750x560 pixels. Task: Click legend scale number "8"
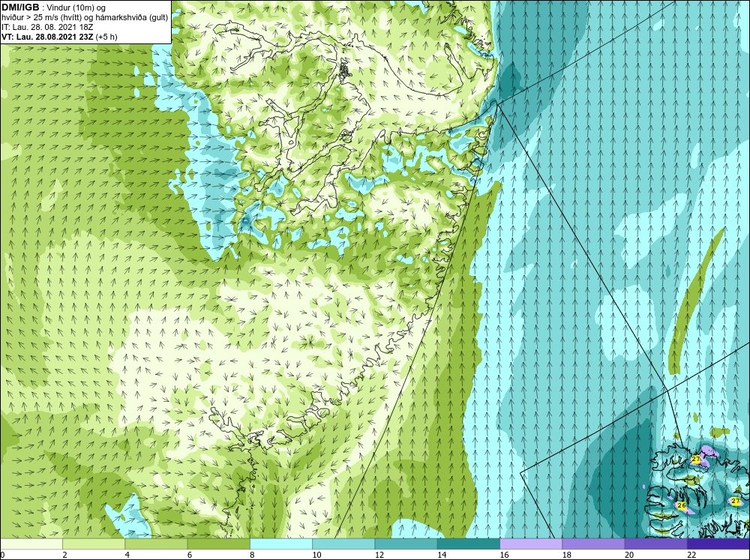(252, 554)
